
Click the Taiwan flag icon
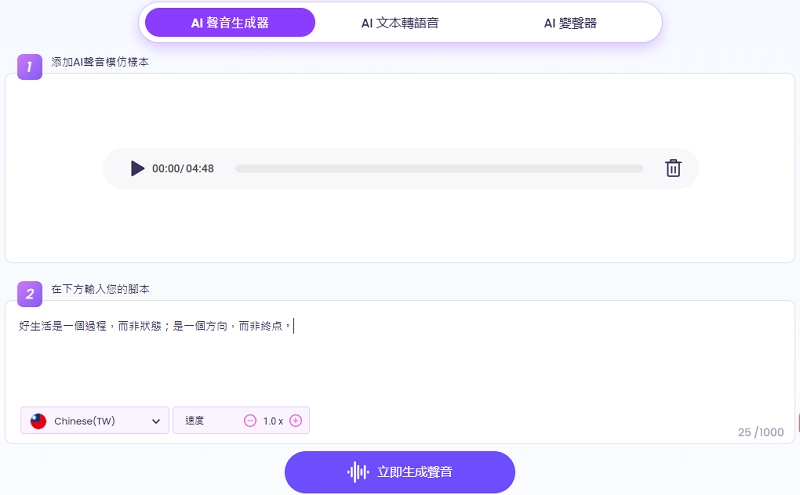[39, 421]
